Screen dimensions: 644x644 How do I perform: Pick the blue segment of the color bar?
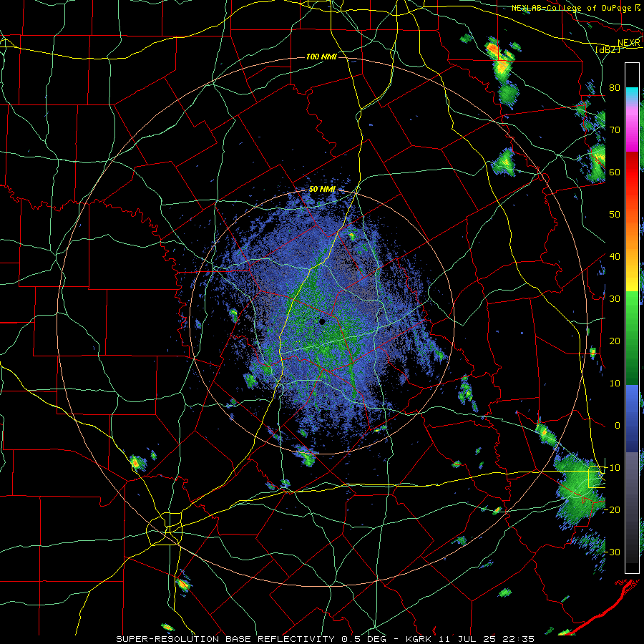tap(632, 419)
